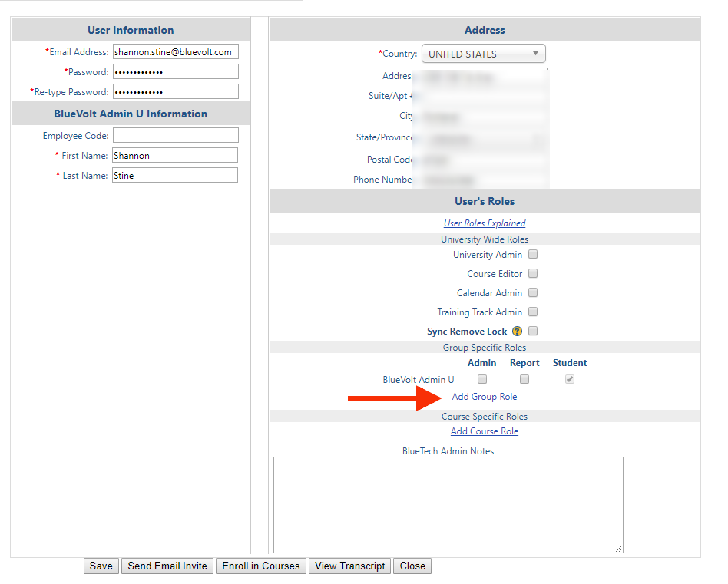Click the Send Email Invite button
Screen dimensions: 728x584
pos(167,566)
